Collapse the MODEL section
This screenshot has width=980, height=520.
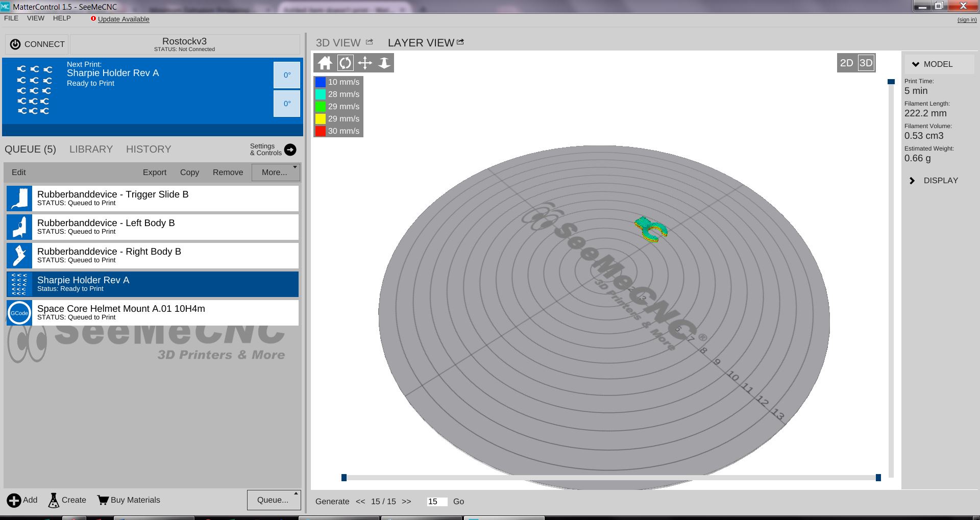(x=916, y=64)
